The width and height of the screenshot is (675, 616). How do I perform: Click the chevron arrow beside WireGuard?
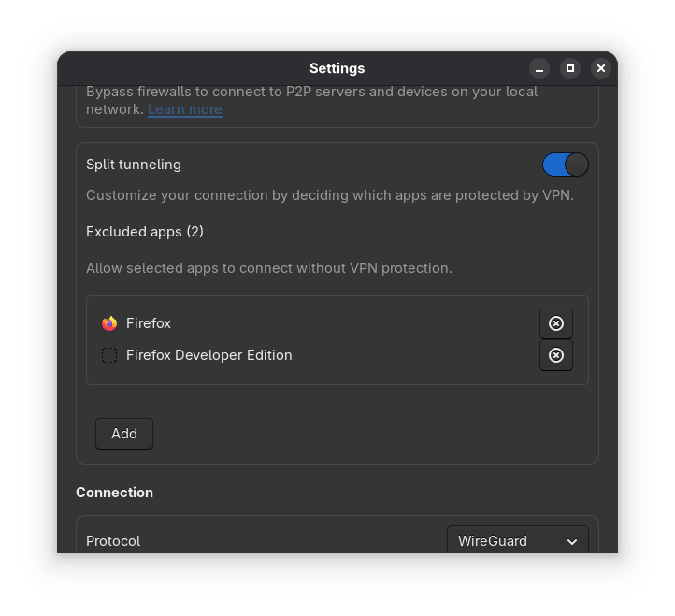tap(572, 541)
